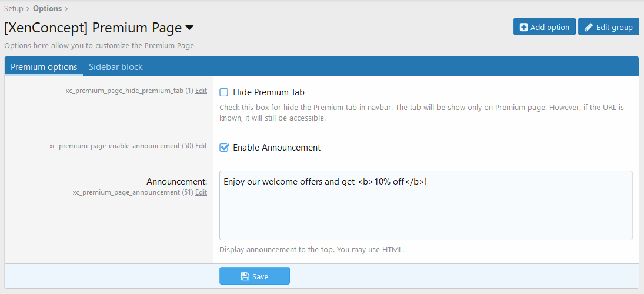Save the options with the Save button
Viewport: 644px width, 294px height.
[255, 276]
